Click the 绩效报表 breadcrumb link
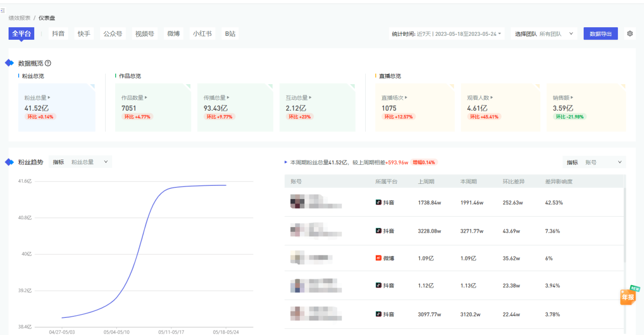Viewport: 644px width, 335px height. 19,17
